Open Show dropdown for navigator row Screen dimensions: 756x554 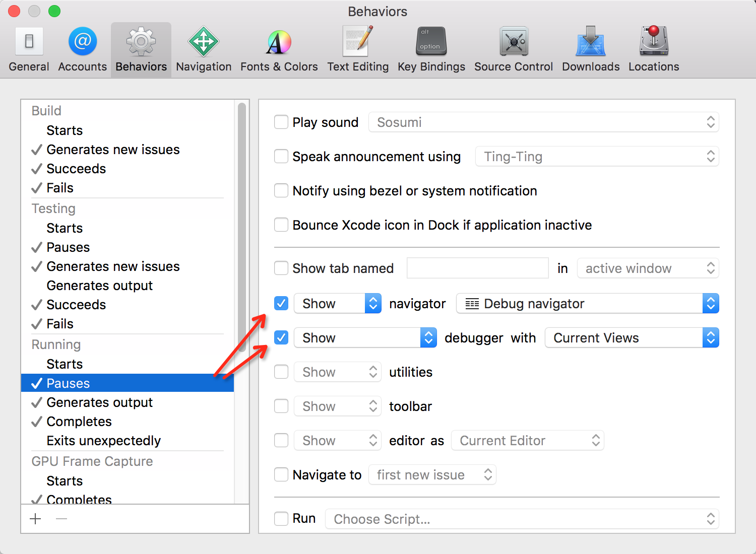point(338,303)
